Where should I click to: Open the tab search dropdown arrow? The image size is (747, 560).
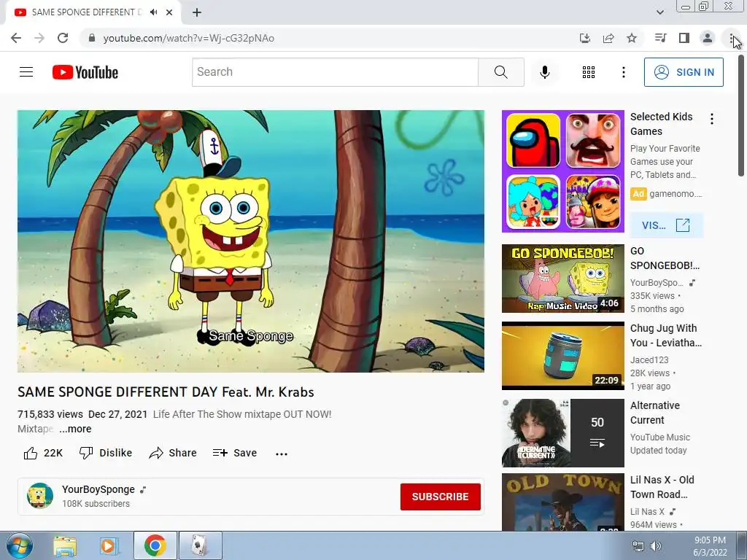[659, 12]
